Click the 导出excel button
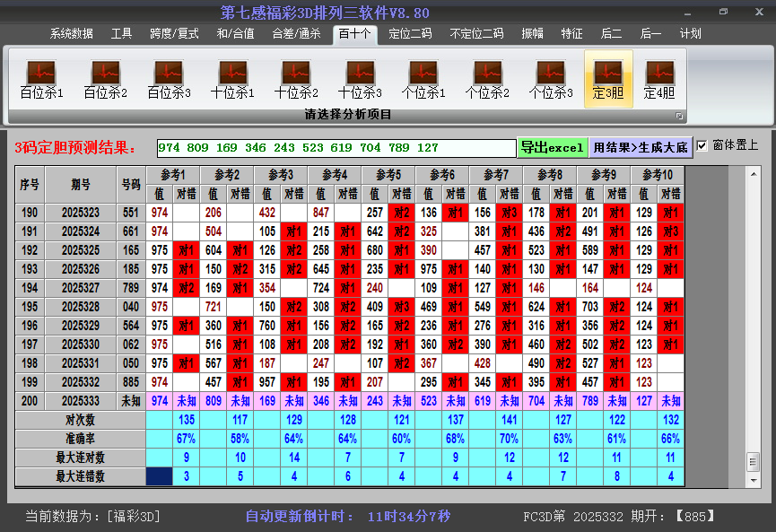 [x=555, y=145]
